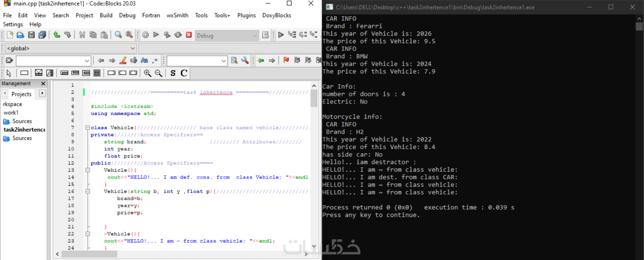
Task: Clear the search field with the X icon
Action: pos(9,61)
